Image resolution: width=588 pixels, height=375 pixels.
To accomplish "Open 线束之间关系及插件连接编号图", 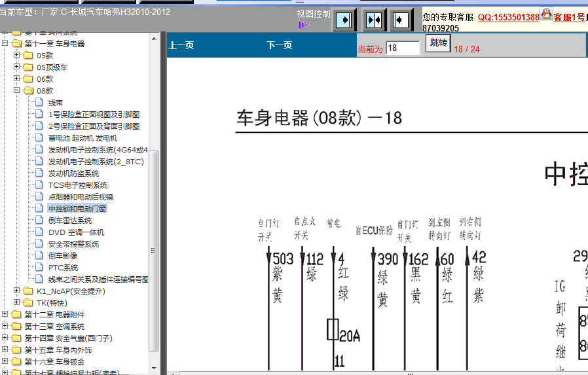I will tap(98, 279).
